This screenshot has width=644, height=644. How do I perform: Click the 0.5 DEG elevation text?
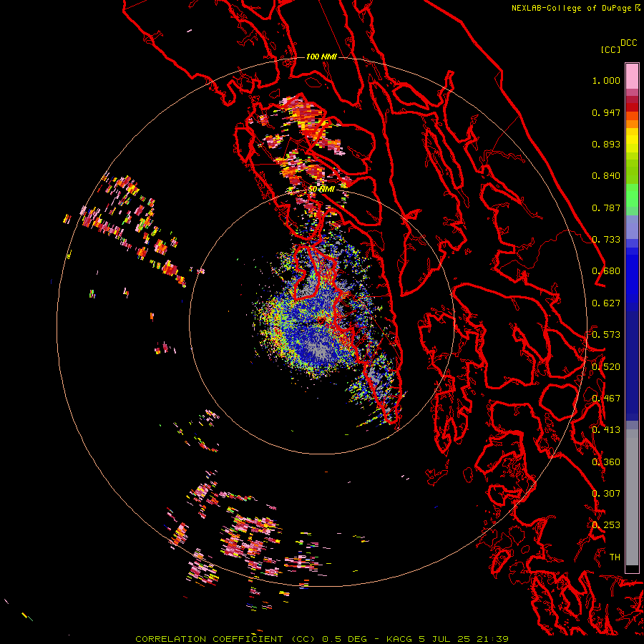[x=346, y=639]
